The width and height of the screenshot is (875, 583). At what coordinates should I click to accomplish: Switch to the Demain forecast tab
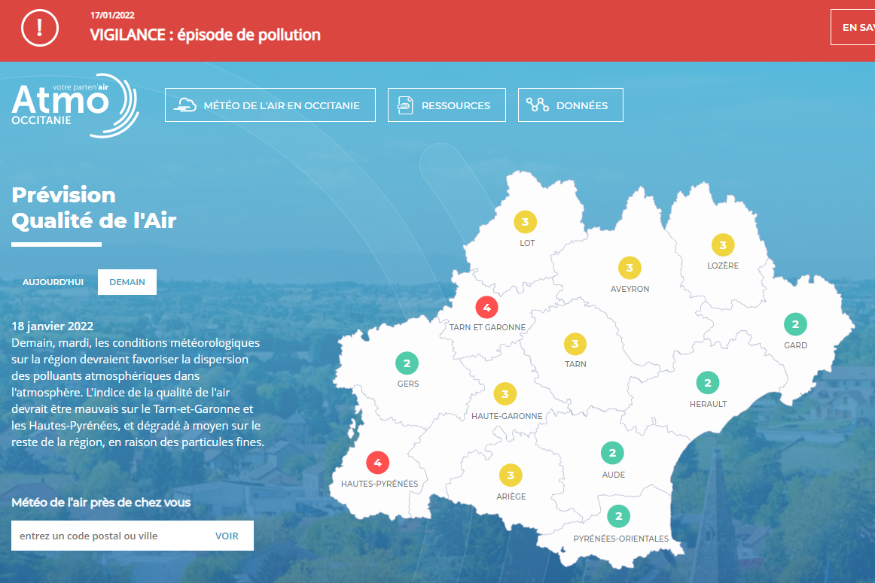coord(127,282)
